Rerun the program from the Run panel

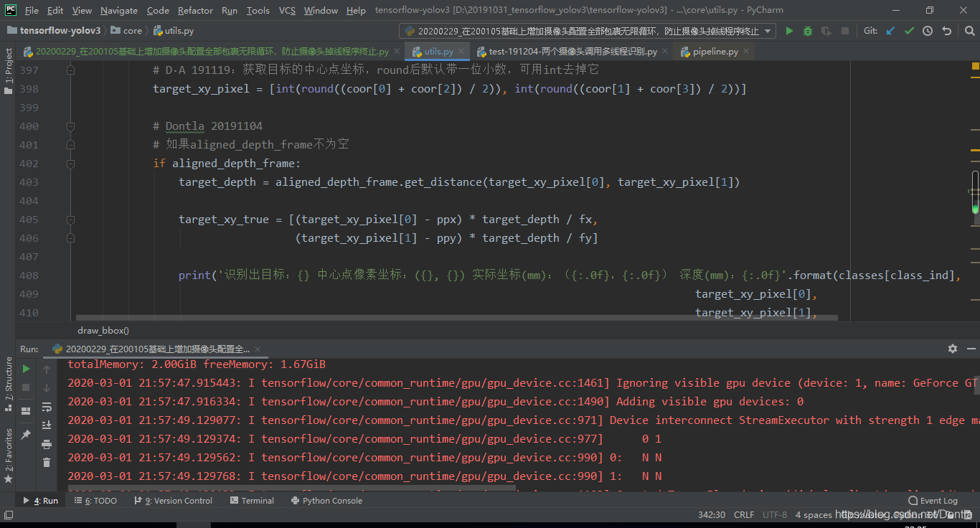pos(26,368)
